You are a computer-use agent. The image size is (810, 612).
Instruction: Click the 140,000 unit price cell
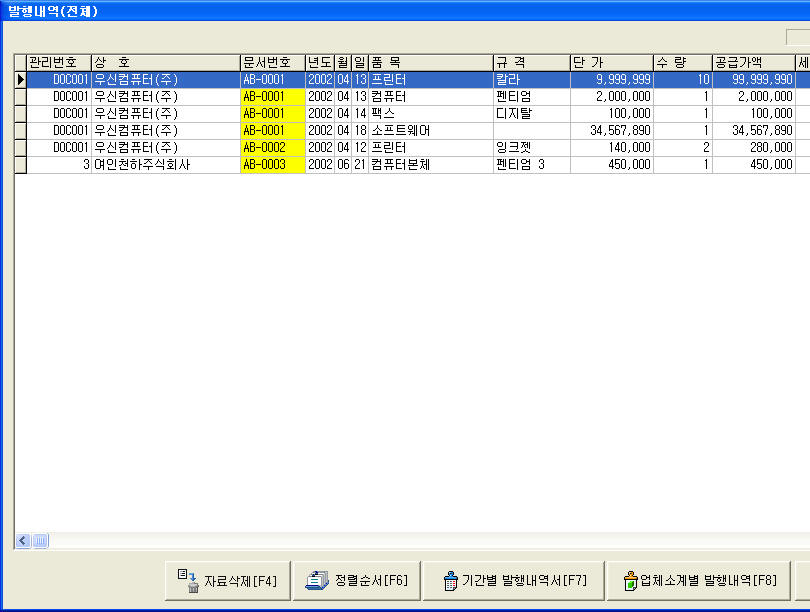coord(612,148)
